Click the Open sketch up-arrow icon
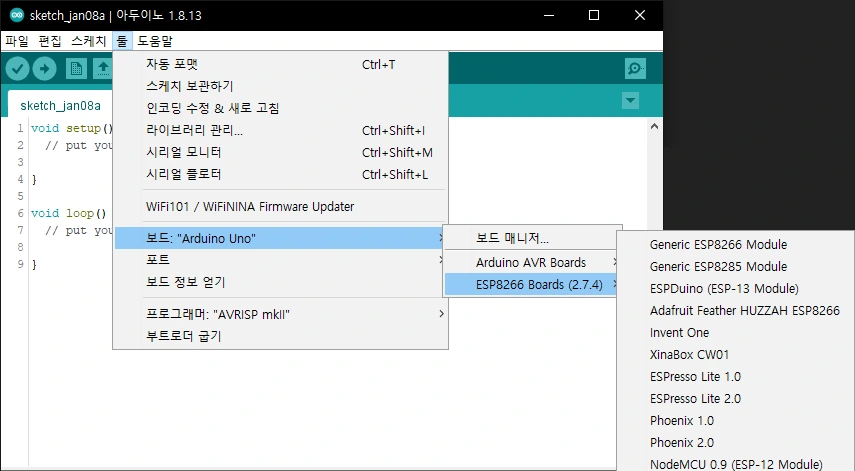The image size is (855, 471). click(103, 69)
